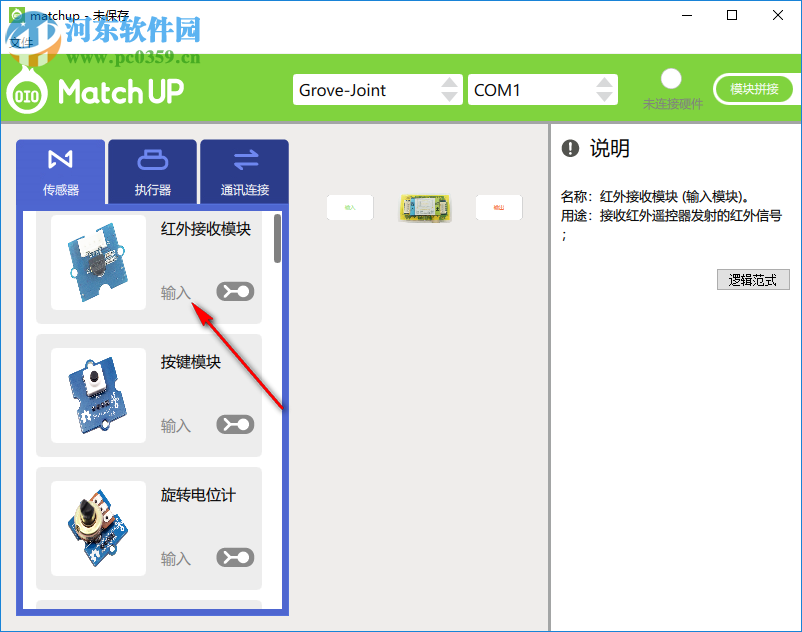This screenshot has height=632, width=802.
Task: Click the arrows icon on 通讯连接 tab
Action: (244, 160)
